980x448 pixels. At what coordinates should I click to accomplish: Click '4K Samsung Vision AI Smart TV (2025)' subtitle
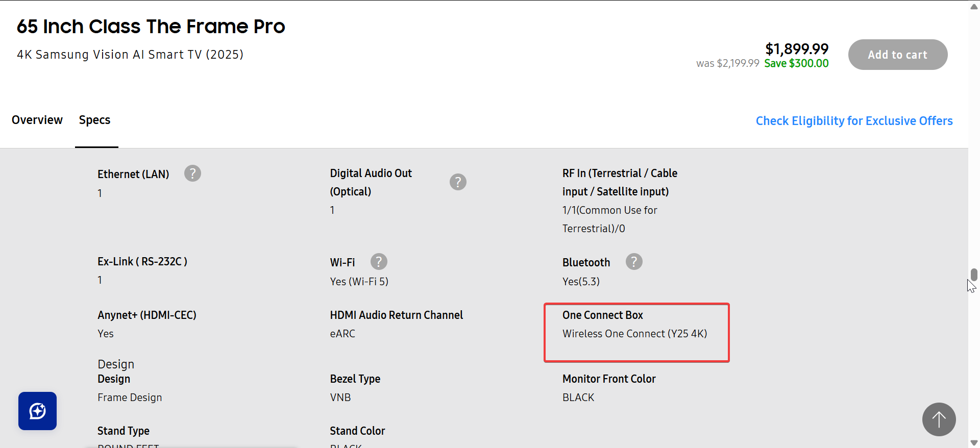130,55
